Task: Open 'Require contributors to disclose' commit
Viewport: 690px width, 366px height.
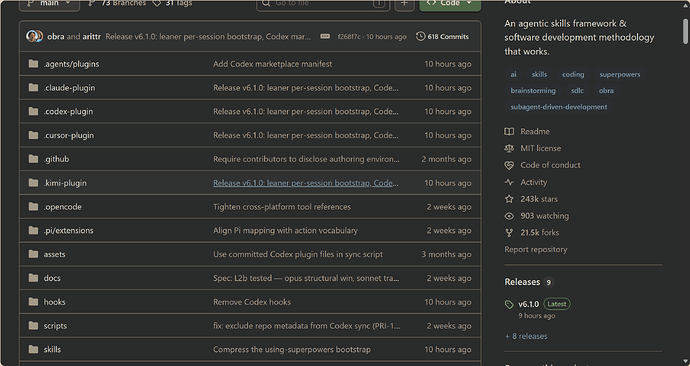Action: [x=306, y=159]
